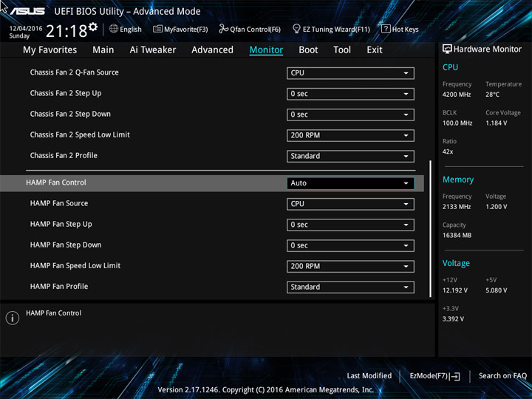This screenshot has height=399, width=532.
Task: Click Memory capacity 16384 MB
Action: coord(457,235)
